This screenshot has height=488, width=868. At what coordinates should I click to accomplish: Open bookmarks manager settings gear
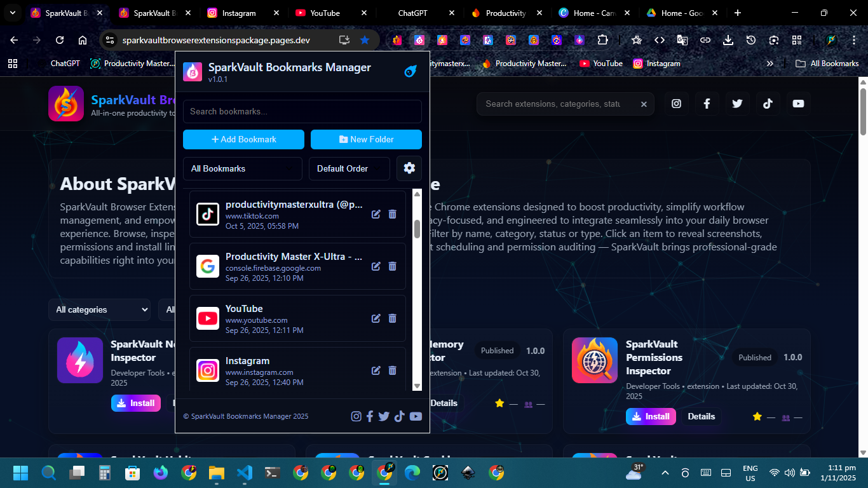[409, 168]
